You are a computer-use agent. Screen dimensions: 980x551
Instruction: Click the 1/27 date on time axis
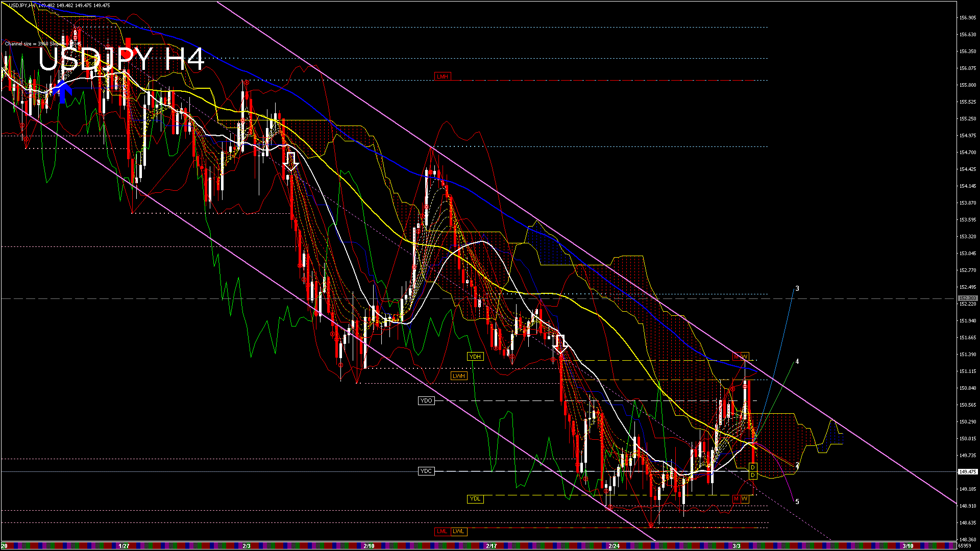click(124, 546)
